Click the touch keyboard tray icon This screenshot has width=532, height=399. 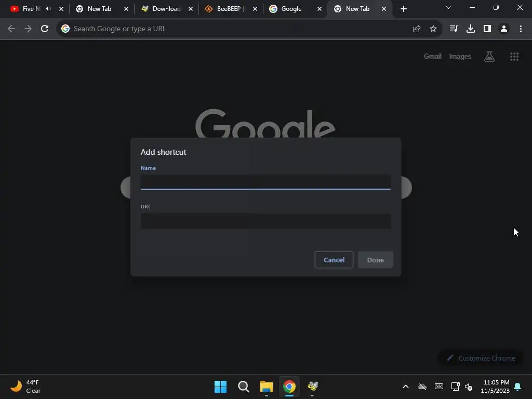pos(438,387)
